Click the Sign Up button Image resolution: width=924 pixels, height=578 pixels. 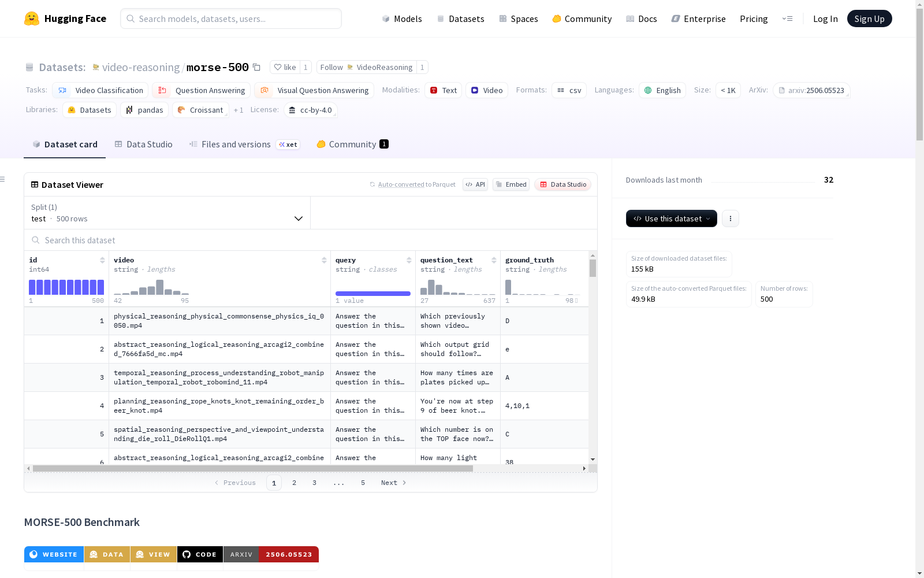pos(869,18)
